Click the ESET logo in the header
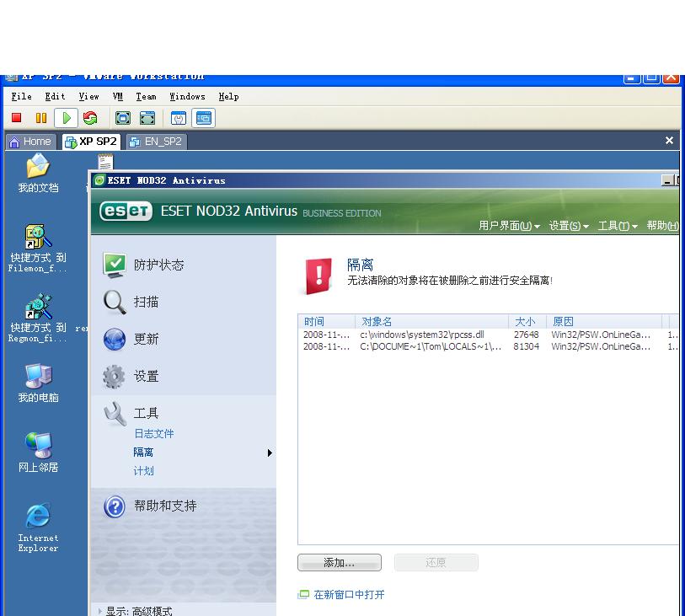The width and height of the screenshot is (685, 616). tap(126, 211)
